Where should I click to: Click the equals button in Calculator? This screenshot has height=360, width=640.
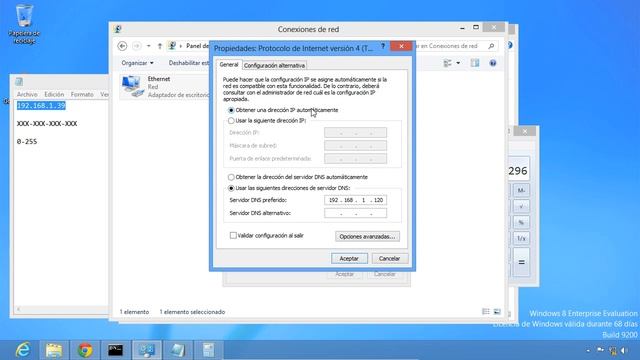point(521,262)
